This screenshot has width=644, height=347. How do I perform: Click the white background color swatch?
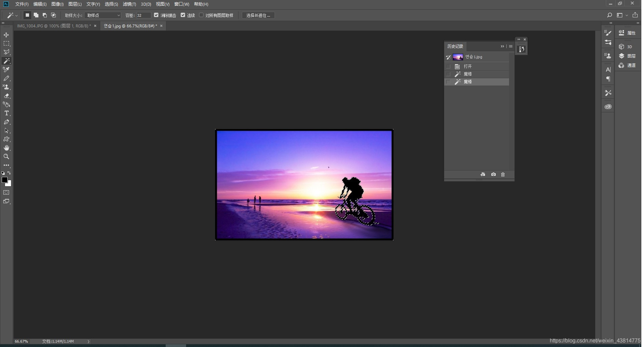click(x=9, y=184)
